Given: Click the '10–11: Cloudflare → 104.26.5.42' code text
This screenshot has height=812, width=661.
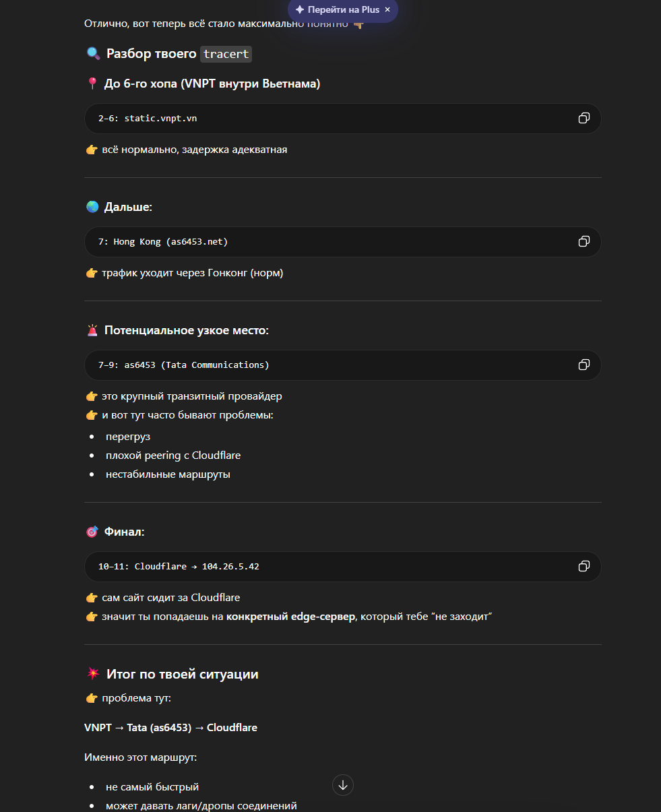Looking at the screenshot, I should coord(179,566).
